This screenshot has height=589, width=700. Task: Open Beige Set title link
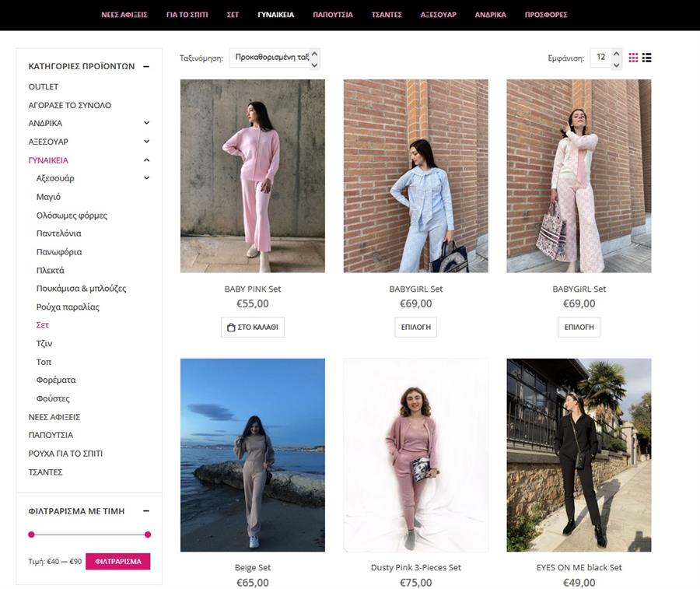(x=253, y=567)
